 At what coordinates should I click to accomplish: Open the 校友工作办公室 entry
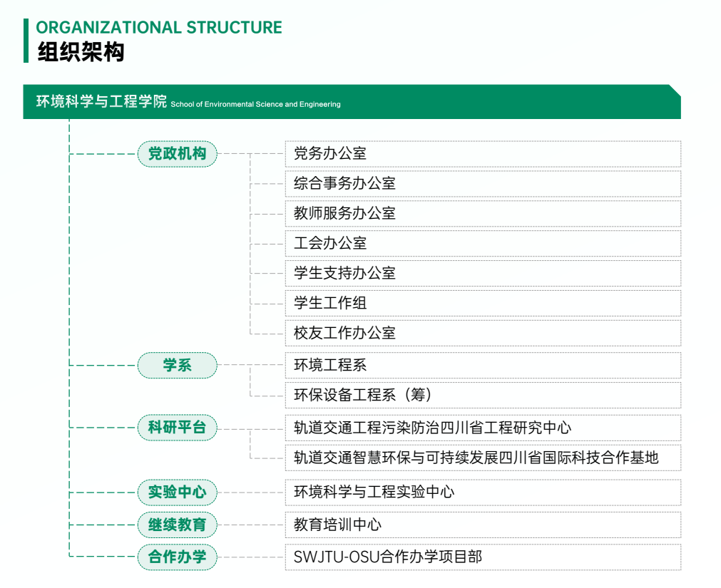(x=483, y=334)
